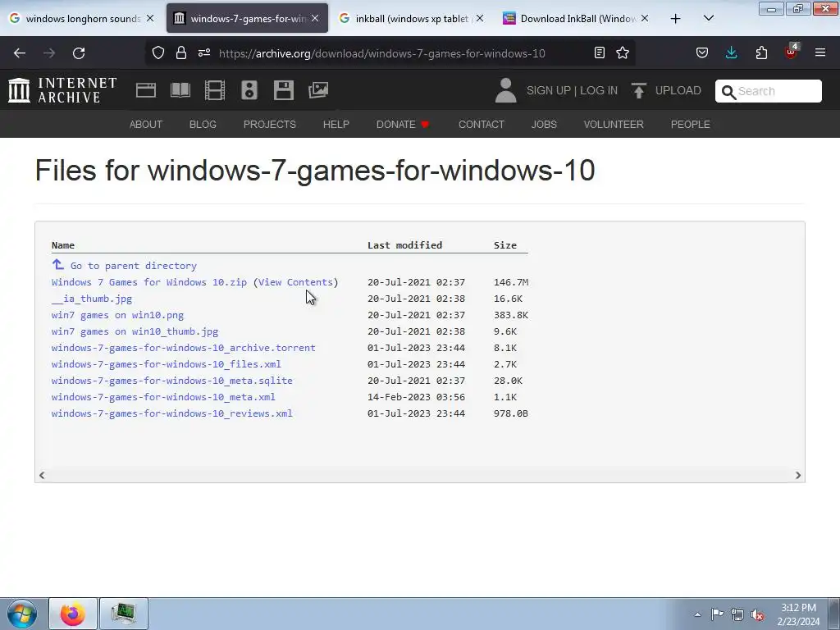Image resolution: width=840 pixels, height=630 pixels.
Task: Open the Firefox hamburger menu
Action: coord(820,52)
